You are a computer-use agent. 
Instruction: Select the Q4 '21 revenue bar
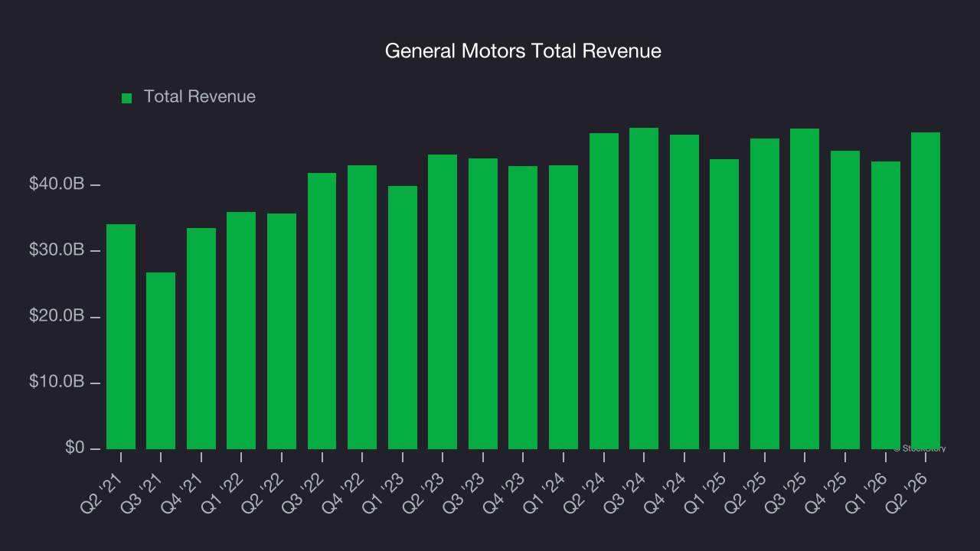click(x=201, y=338)
